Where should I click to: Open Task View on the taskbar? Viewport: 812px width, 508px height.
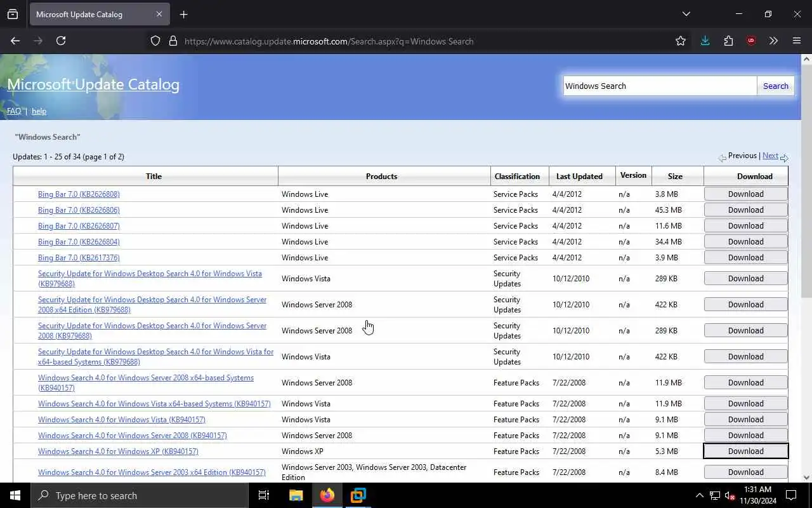click(264, 495)
